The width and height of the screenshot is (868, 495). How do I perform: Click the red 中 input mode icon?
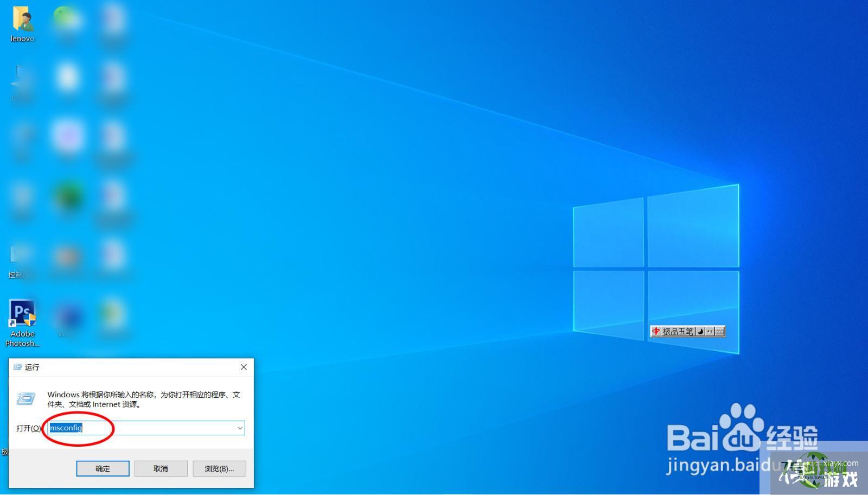tap(656, 331)
